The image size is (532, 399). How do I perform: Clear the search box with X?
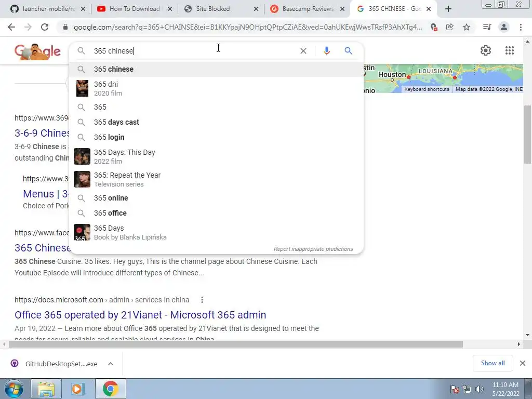coord(303,51)
